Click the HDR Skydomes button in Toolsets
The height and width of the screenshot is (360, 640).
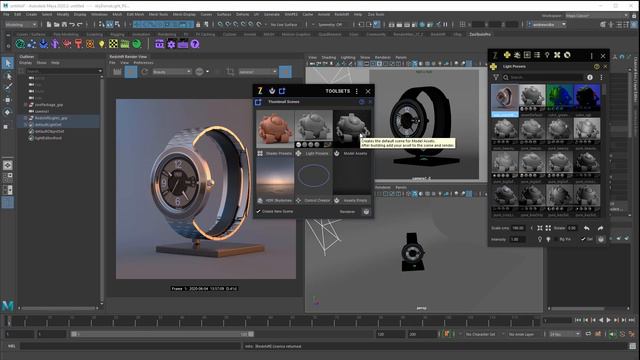click(x=275, y=200)
